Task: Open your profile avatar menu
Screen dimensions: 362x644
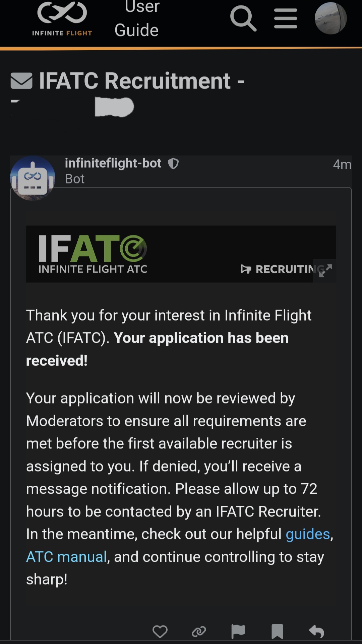Action: pos(330,19)
